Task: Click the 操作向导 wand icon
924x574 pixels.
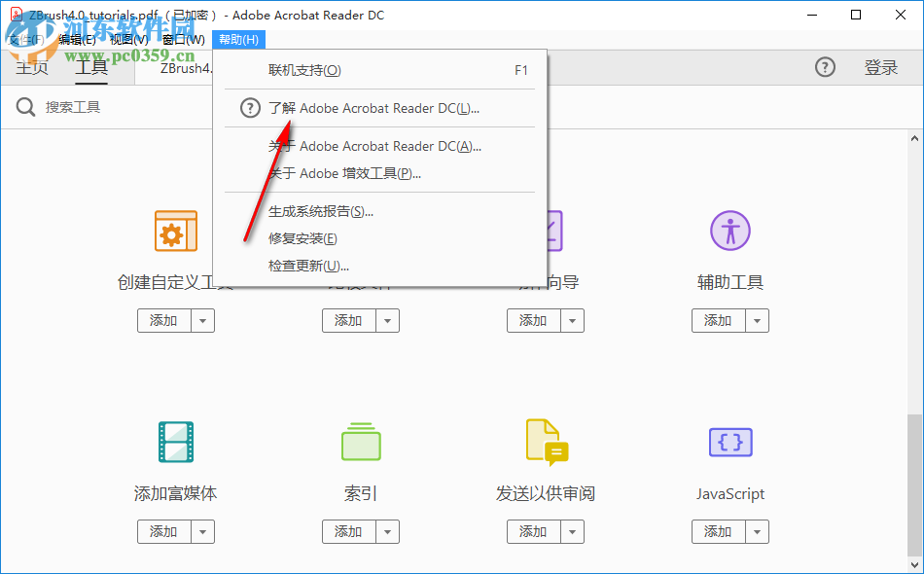Action: pyautogui.click(x=546, y=232)
